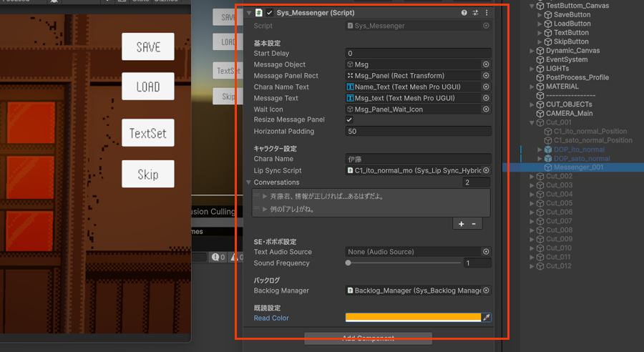Open object picker for Text Audio Source

pos(486,252)
